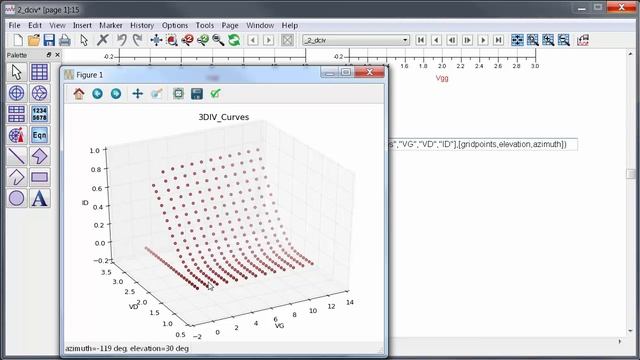The image size is (640, 360).
Task: Click the print toolbar icon
Action: click(64, 40)
